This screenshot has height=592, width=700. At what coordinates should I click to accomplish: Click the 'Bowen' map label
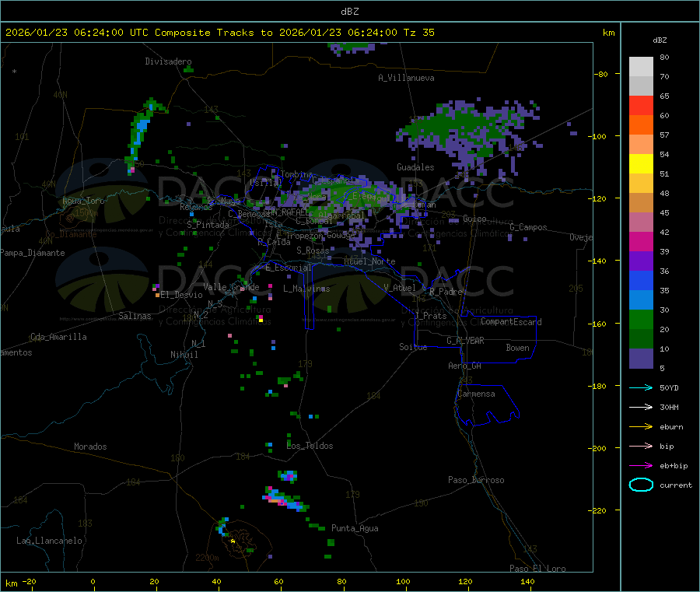click(x=517, y=347)
